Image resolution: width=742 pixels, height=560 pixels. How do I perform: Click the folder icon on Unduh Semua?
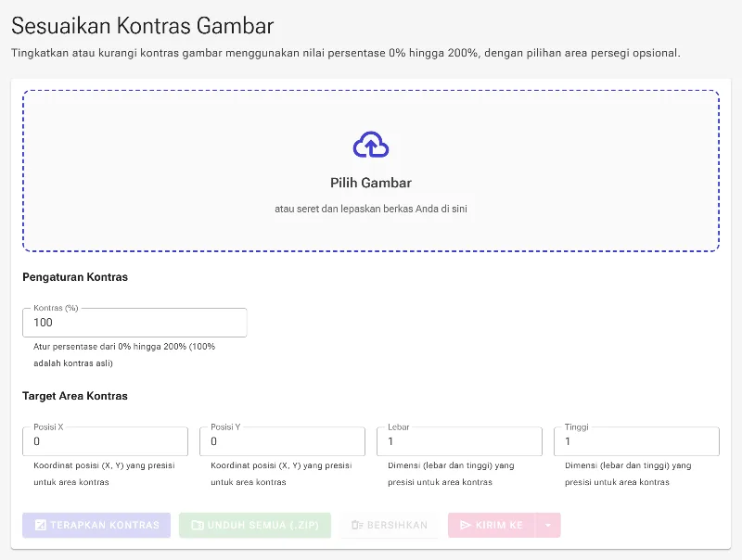[198, 525]
